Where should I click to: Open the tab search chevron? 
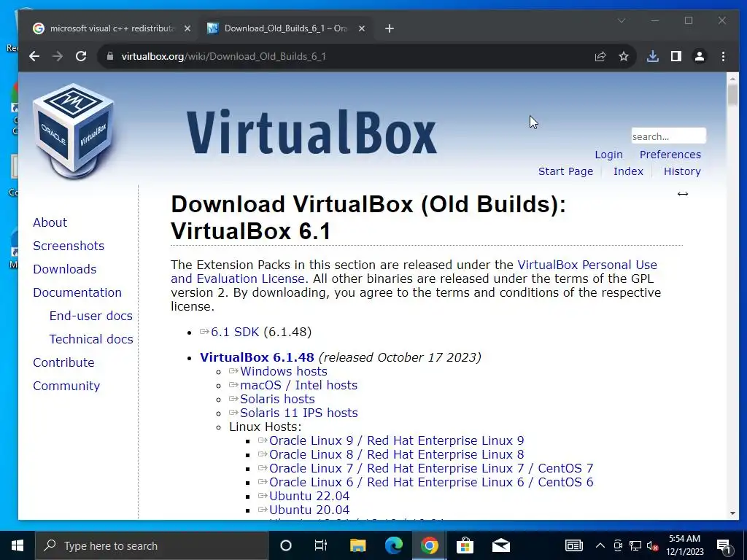tap(622, 20)
